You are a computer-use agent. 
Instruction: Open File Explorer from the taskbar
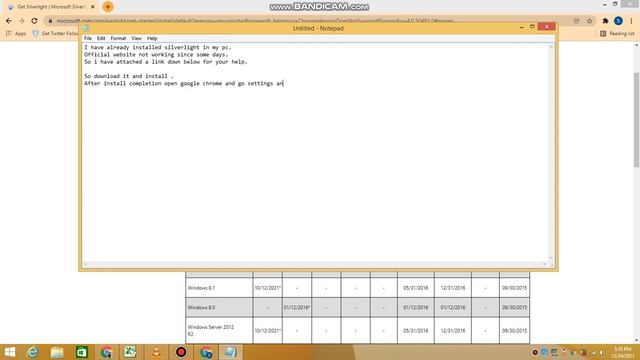(57, 352)
